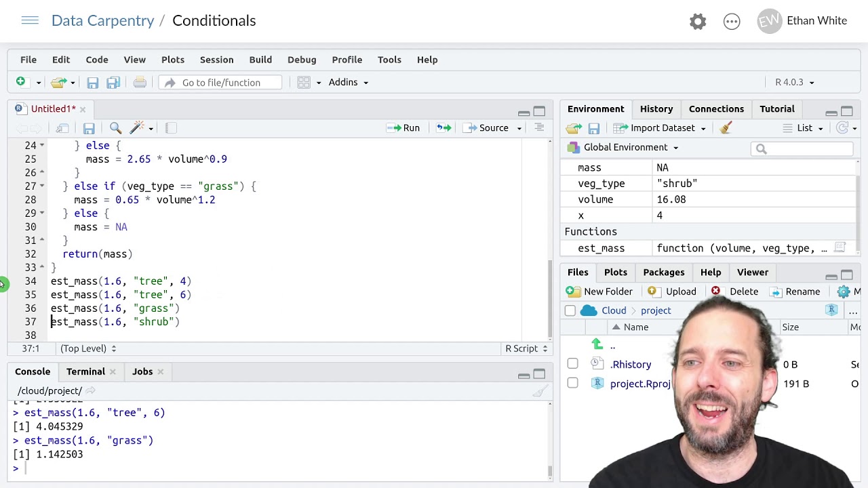The height and width of the screenshot is (488, 868).
Task: Toggle the select-all checkbox in Files header
Action: click(570, 310)
